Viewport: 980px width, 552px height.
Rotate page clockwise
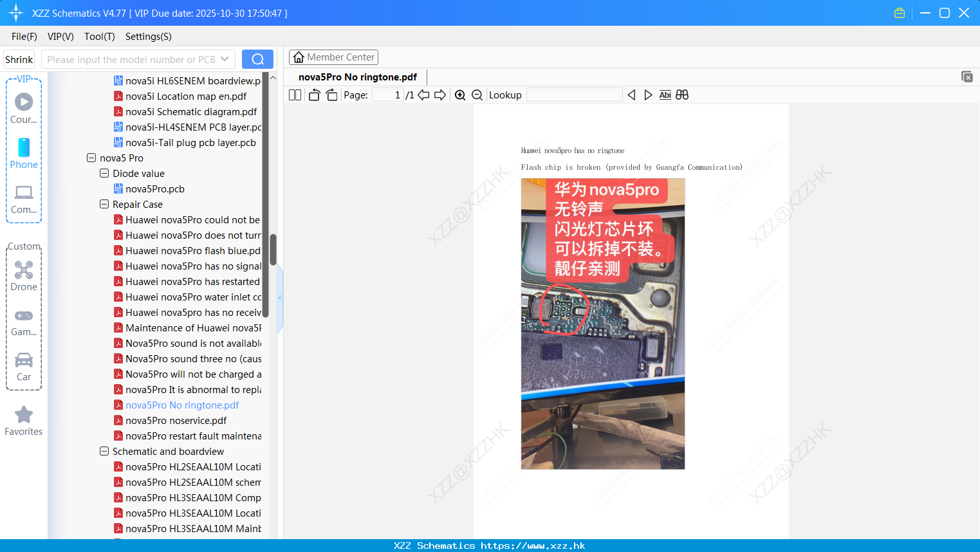[331, 95]
